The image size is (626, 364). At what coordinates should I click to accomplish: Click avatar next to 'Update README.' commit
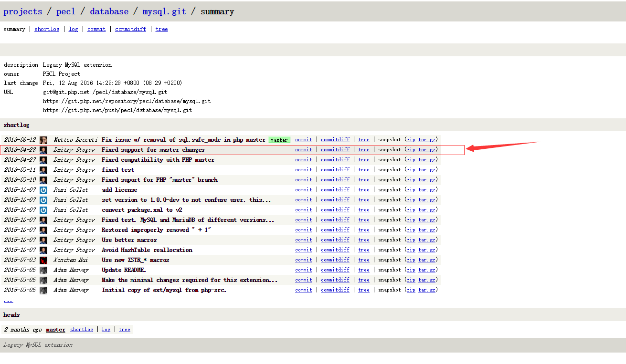[x=43, y=270]
